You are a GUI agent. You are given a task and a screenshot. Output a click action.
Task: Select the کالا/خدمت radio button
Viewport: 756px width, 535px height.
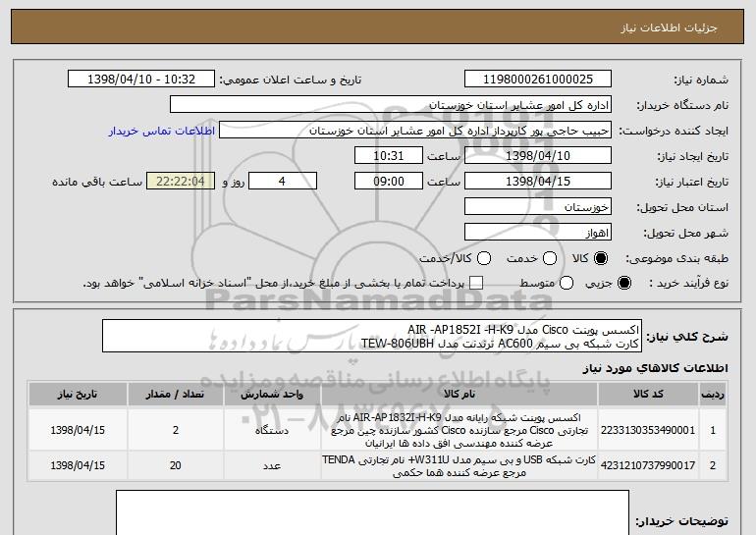pyautogui.click(x=484, y=259)
